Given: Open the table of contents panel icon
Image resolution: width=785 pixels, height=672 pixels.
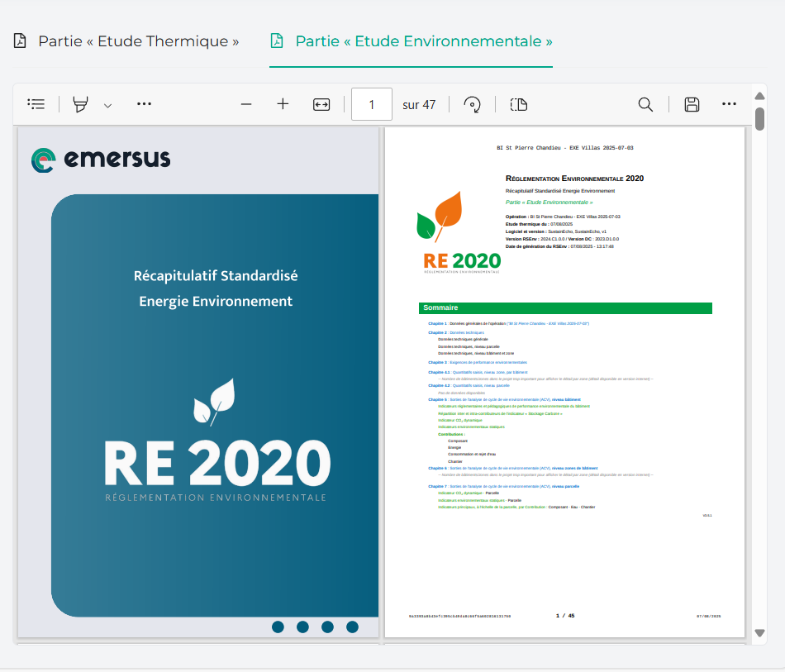Looking at the screenshot, I should 36,104.
